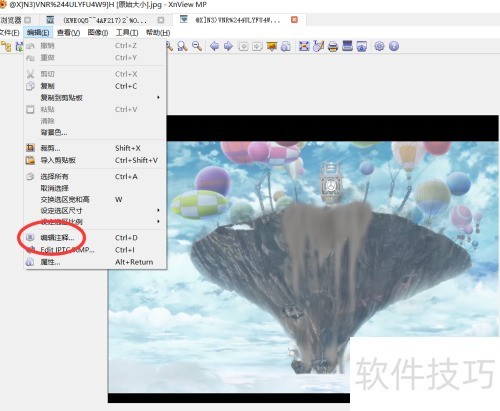Close the 浏览器 tab
The height and width of the screenshot is (411, 500).
tap(28, 20)
